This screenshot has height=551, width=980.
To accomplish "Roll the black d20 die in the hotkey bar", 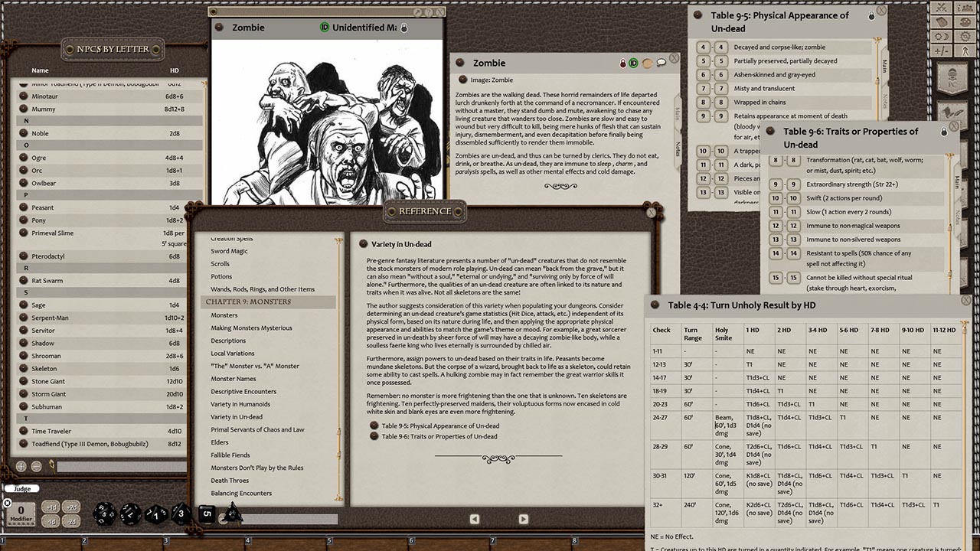I will point(103,513).
